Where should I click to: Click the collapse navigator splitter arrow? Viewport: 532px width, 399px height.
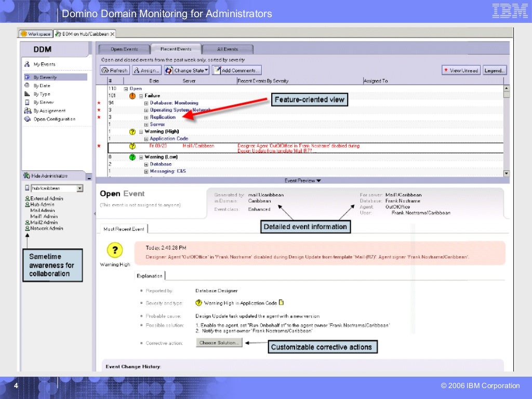tap(95, 214)
